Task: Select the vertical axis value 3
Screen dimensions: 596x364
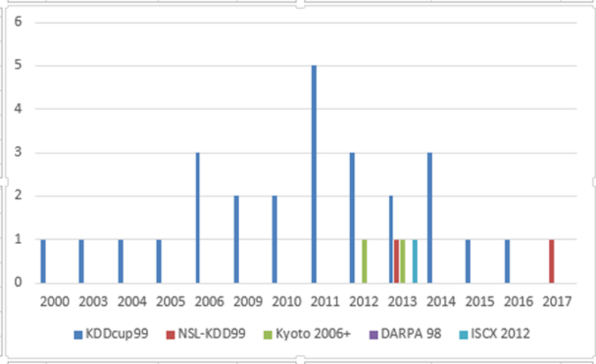Action: point(18,152)
